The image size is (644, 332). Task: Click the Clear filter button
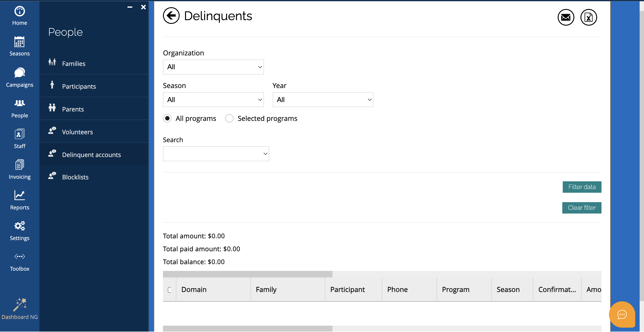[x=581, y=208]
